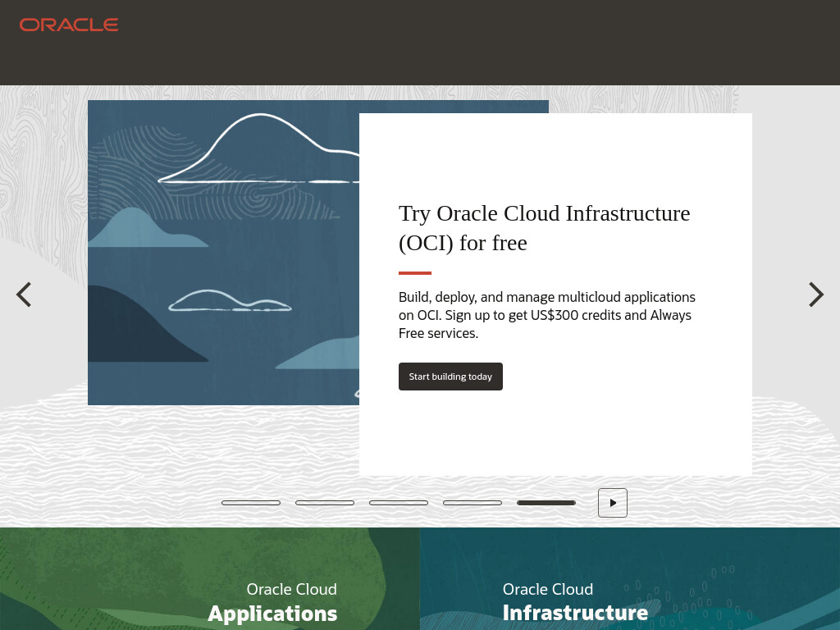Click the 'Build, deploy, and manage multicloud' paragraph
840x630 pixels.
click(x=547, y=315)
